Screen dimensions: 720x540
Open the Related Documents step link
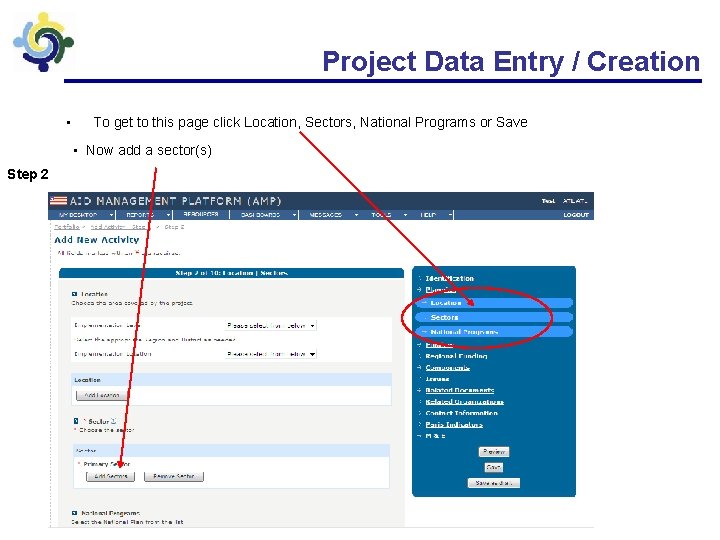[460, 390]
